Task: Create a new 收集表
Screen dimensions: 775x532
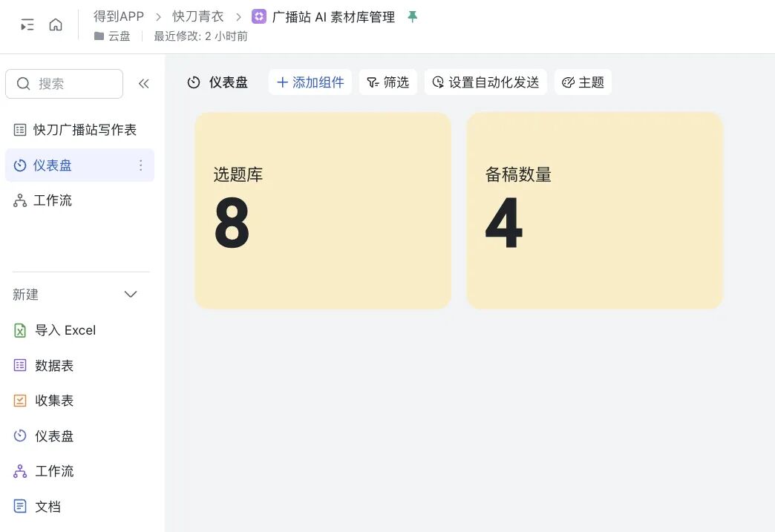Action: click(44, 401)
